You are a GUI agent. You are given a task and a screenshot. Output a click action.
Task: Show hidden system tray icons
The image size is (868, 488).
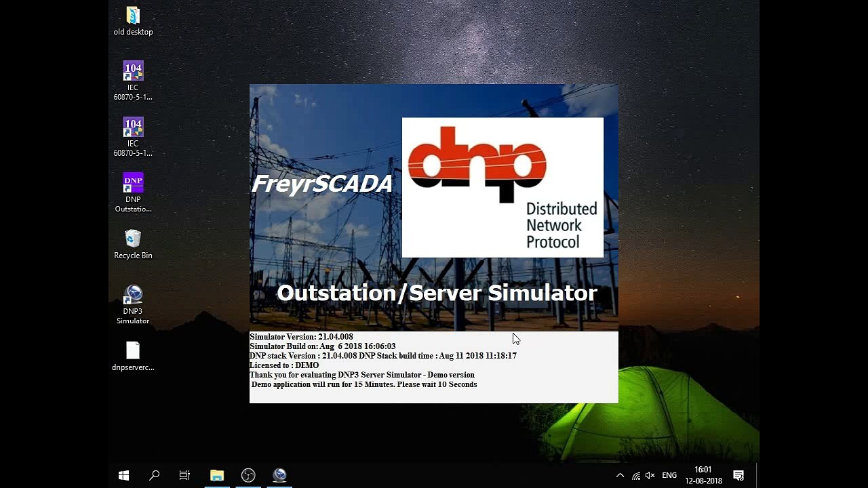pos(620,476)
